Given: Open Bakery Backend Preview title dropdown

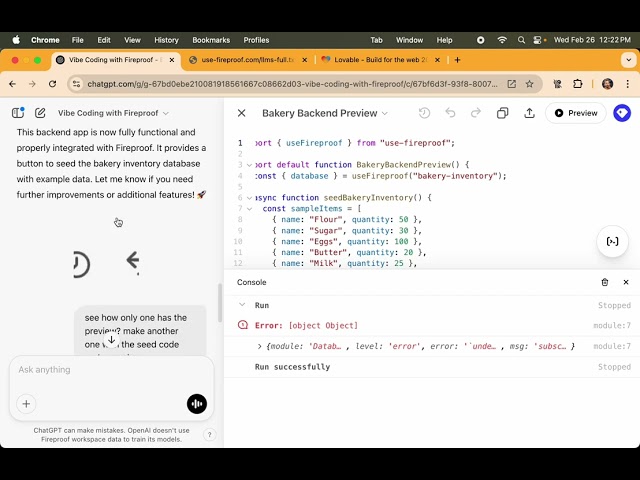Looking at the screenshot, I should [324, 113].
